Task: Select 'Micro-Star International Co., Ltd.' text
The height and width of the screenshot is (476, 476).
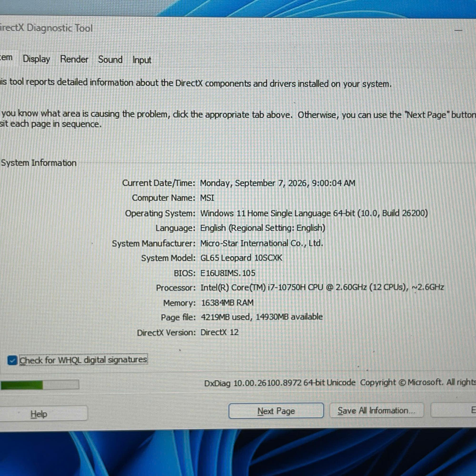Action: tap(261, 243)
